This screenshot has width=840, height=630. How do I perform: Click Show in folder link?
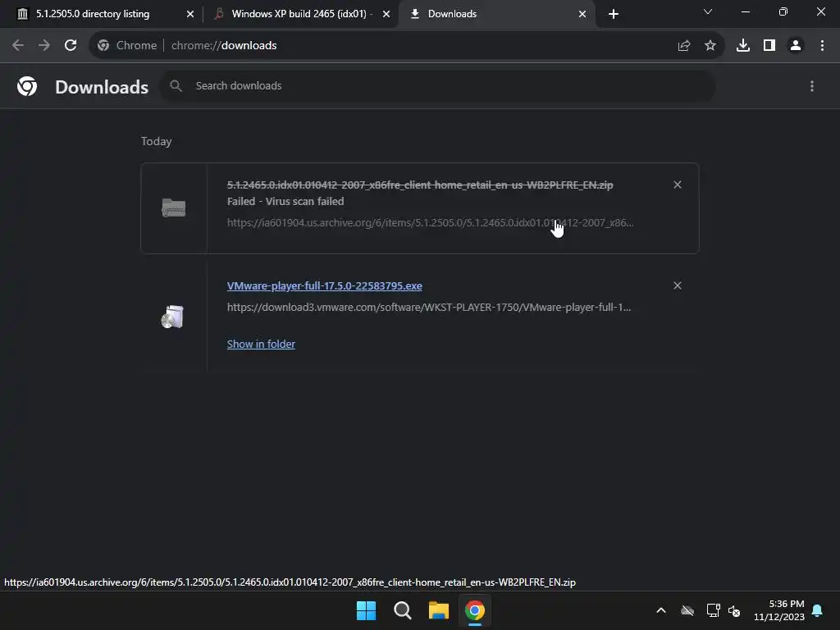pyautogui.click(x=261, y=344)
